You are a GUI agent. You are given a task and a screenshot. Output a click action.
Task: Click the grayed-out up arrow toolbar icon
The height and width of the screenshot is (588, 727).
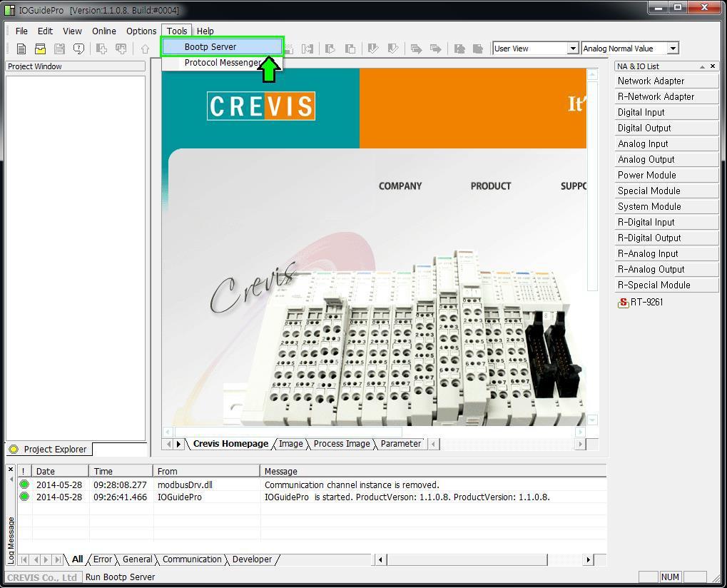click(x=145, y=49)
